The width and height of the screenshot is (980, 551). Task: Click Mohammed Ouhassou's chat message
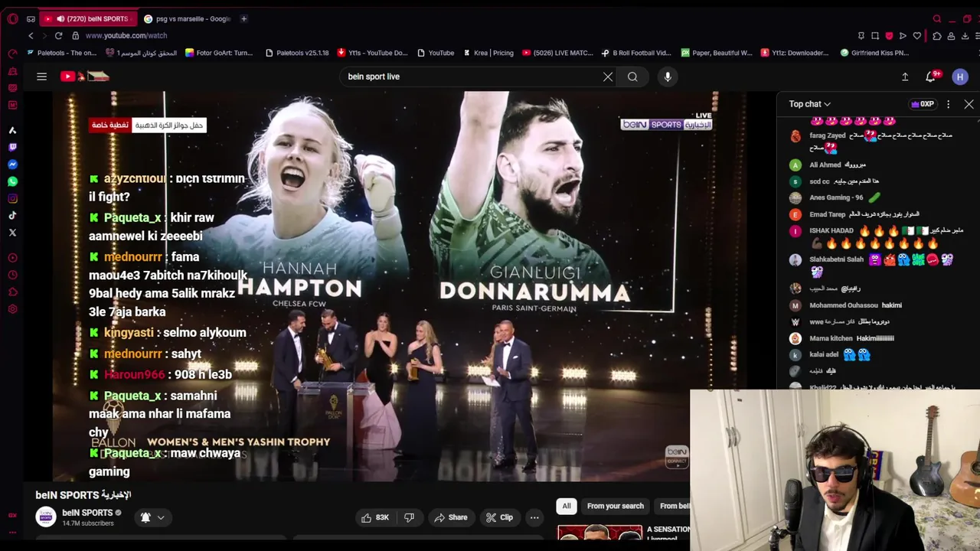(855, 305)
